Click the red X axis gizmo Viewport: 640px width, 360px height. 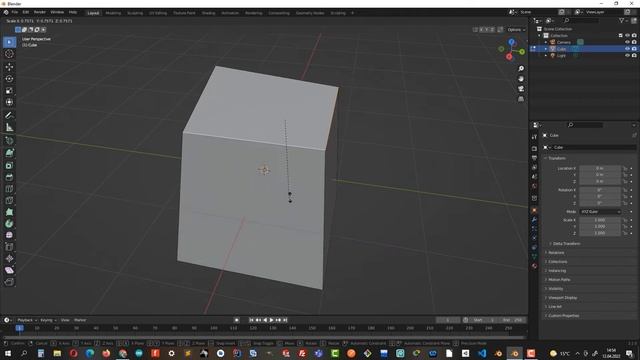(x=509, y=57)
